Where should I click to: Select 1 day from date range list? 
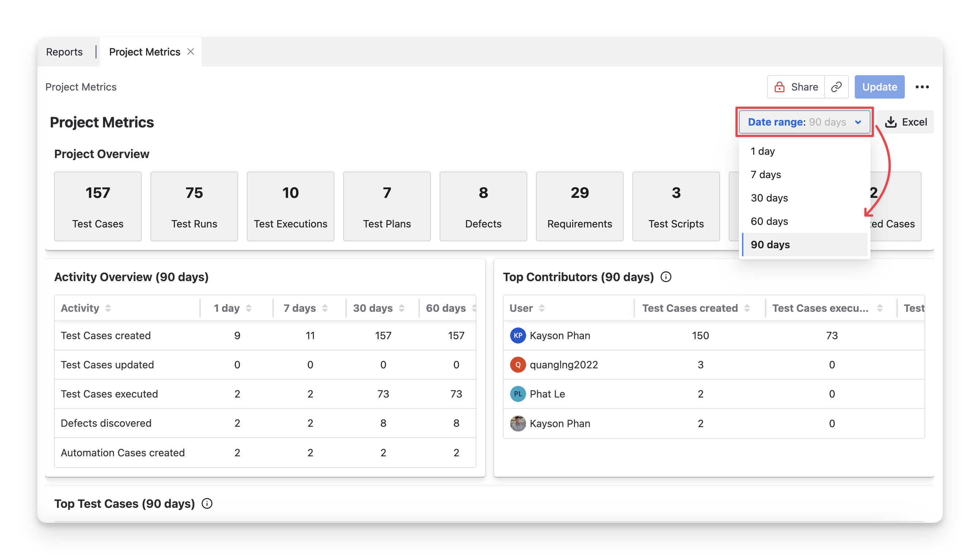763,151
